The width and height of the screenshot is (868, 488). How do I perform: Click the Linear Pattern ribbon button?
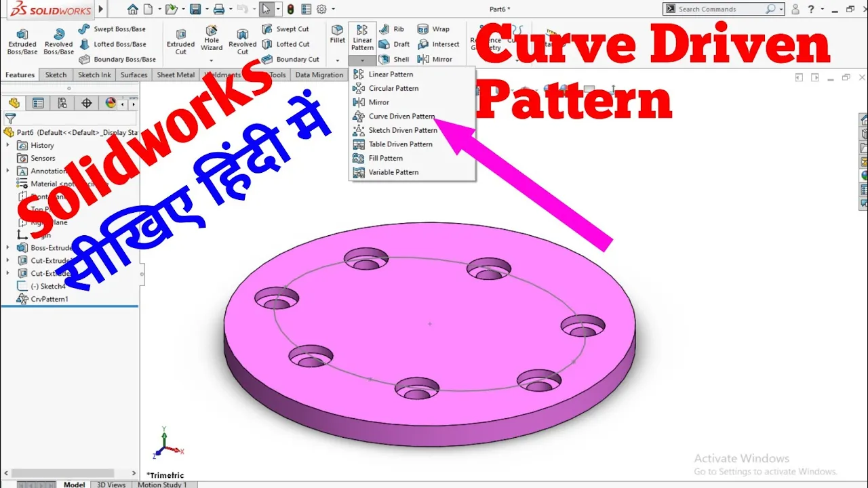(362, 38)
